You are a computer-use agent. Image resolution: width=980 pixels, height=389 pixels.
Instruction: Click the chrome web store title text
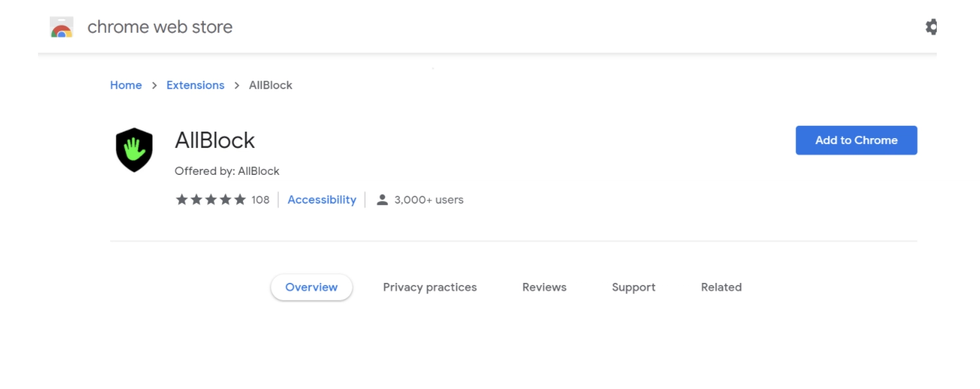point(160,27)
